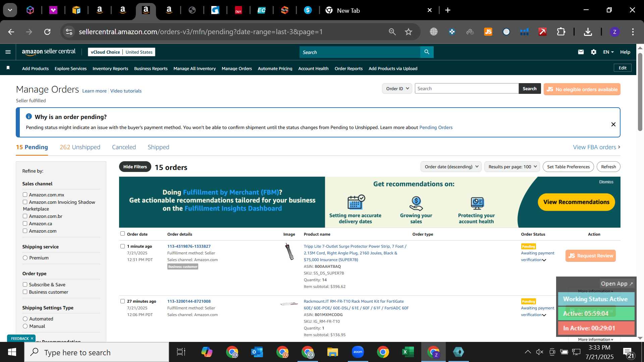Open the settings gear icon
This screenshot has height=362, width=644.
pyautogui.click(x=594, y=52)
